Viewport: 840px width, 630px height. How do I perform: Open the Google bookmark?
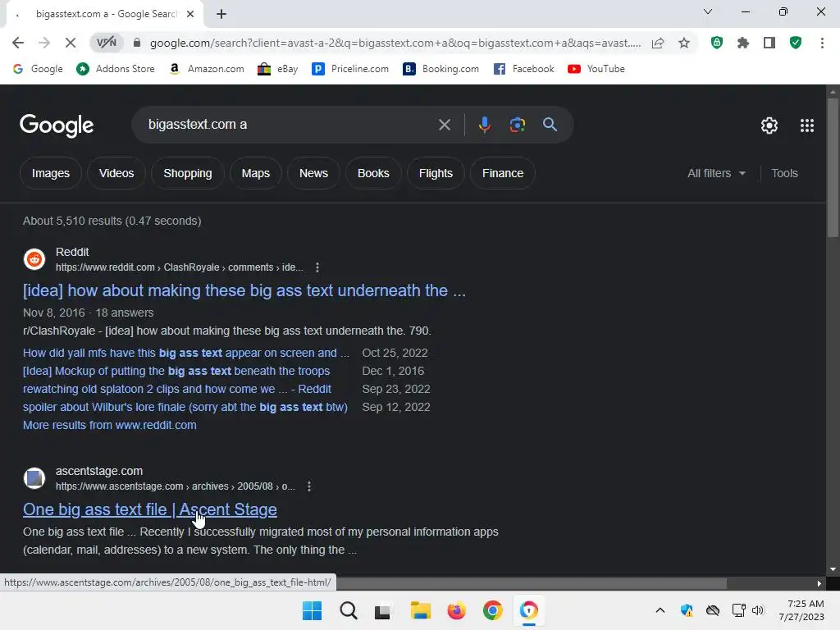tap(38, 69)
